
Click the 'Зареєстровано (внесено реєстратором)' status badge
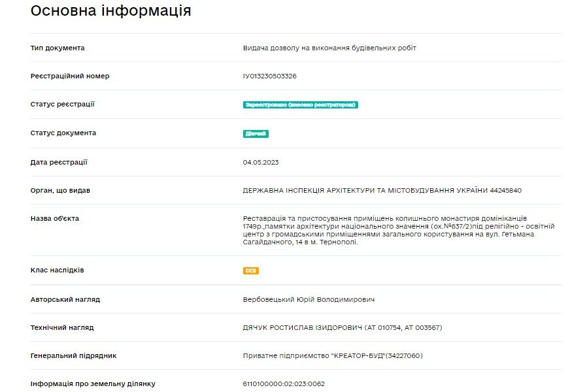(x=299, y=104)
